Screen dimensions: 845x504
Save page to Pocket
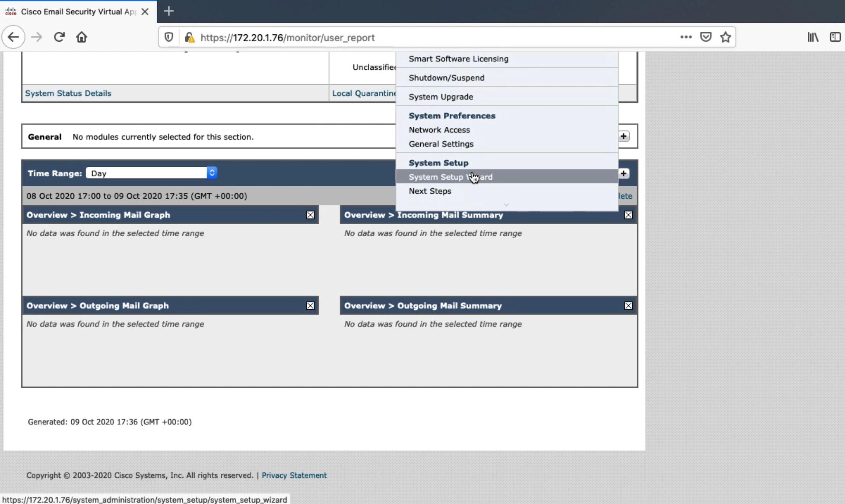click(x=706, y=37)
